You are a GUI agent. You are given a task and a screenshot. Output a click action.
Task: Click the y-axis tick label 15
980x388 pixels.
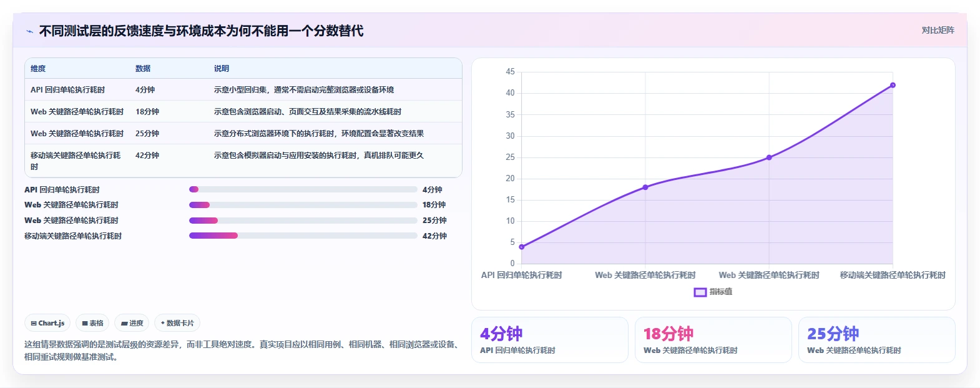point(511,199)
